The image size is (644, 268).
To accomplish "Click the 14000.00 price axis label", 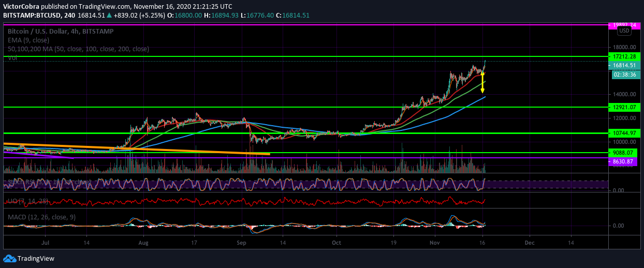I will pyautogui.click(x=623, y=94).
